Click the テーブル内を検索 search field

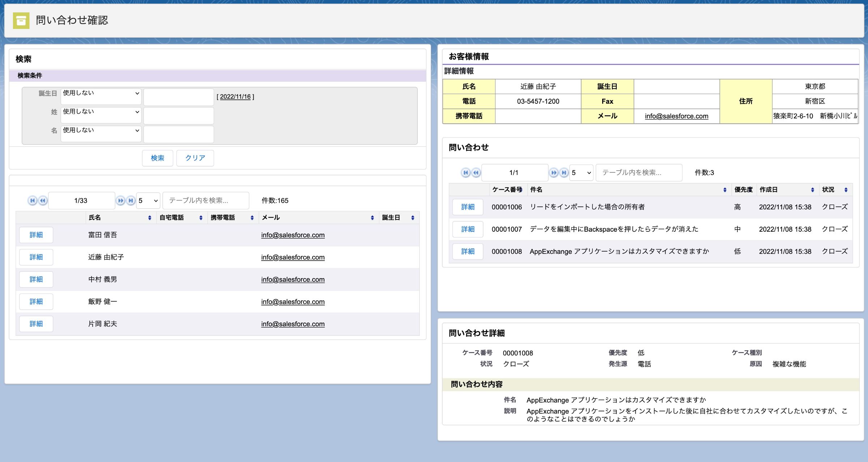pos(205,200)
